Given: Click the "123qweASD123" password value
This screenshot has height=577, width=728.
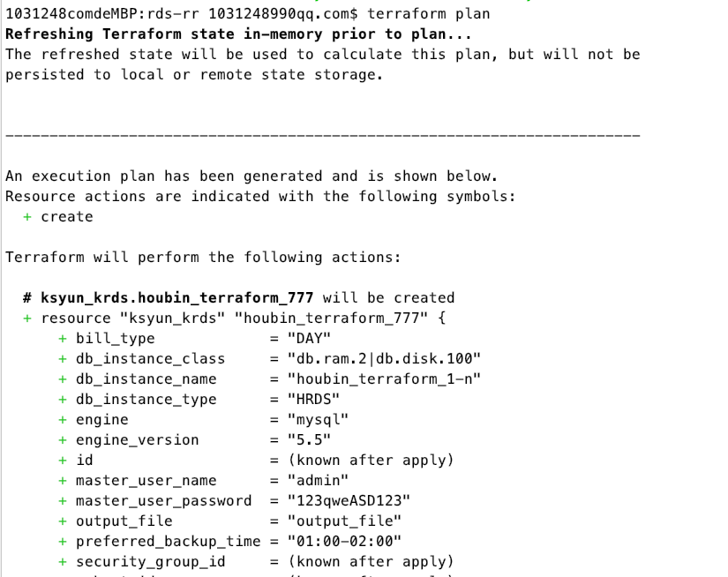Looking at the screenshot, I should (349, 501).
